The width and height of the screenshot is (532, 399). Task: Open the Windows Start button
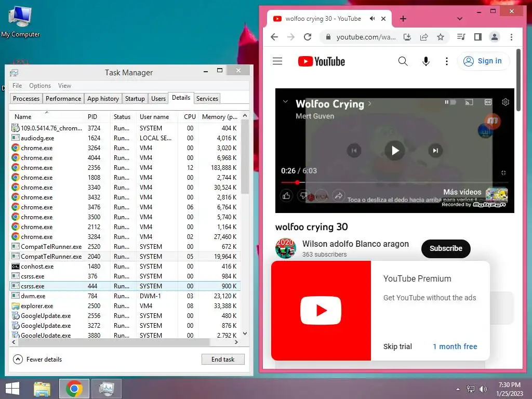coord(12,389)
